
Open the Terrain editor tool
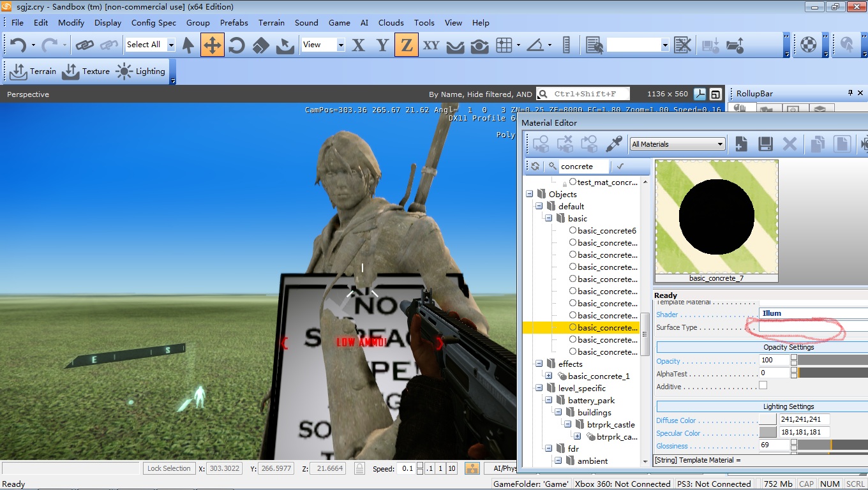coord(33,71)
